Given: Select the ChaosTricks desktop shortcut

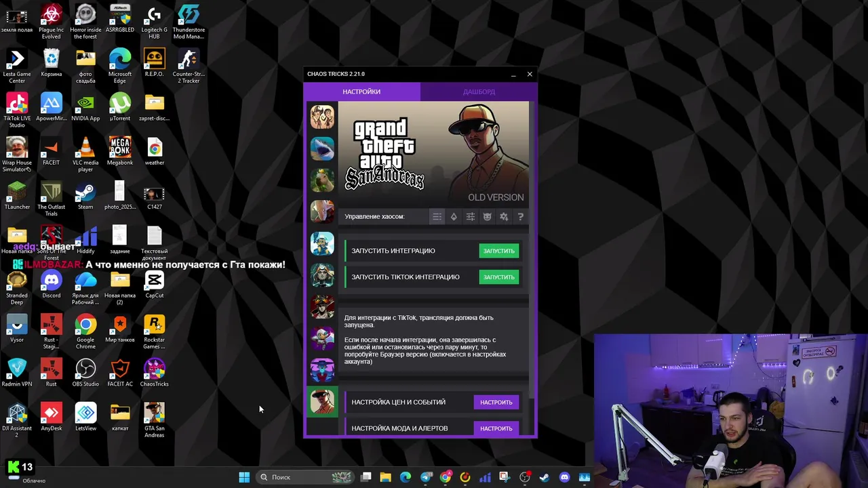Looking at the screenshot, I should (x=154, y=372).
